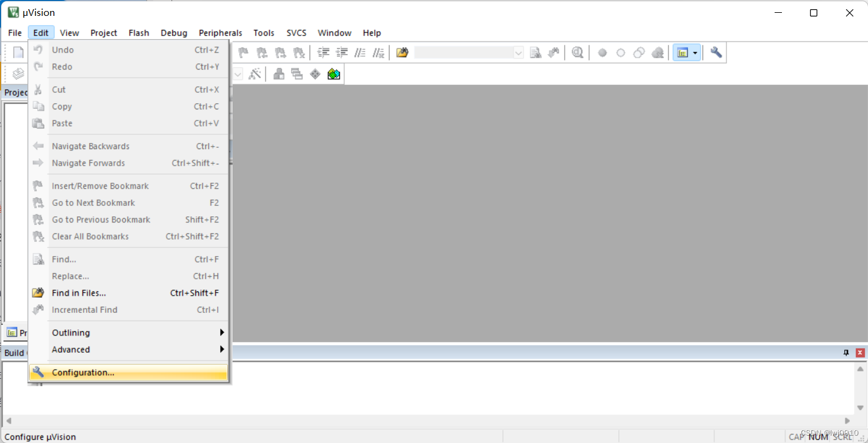Choose Configuration... in the Edit menu
This screenshot has width=868, height=443.
[128, 372]
